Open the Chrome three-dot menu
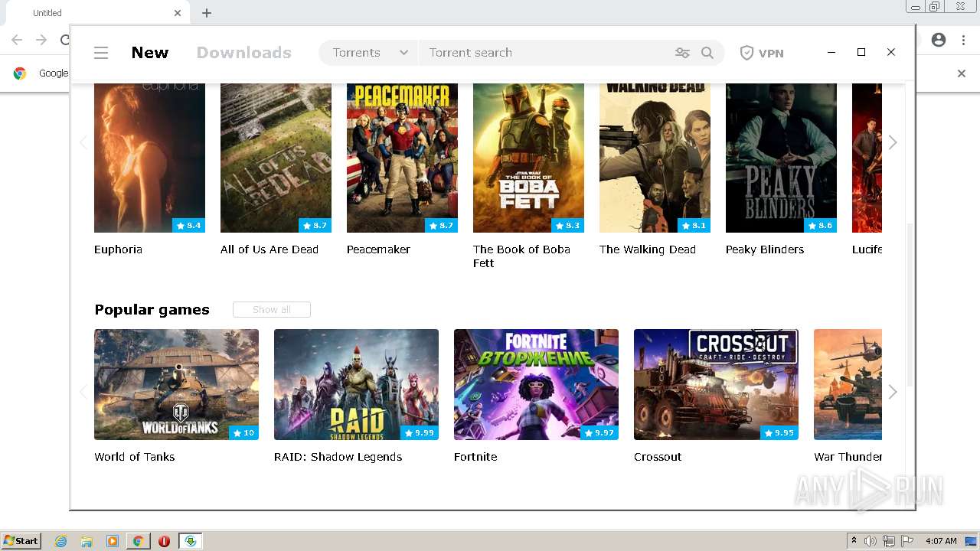 963,40
